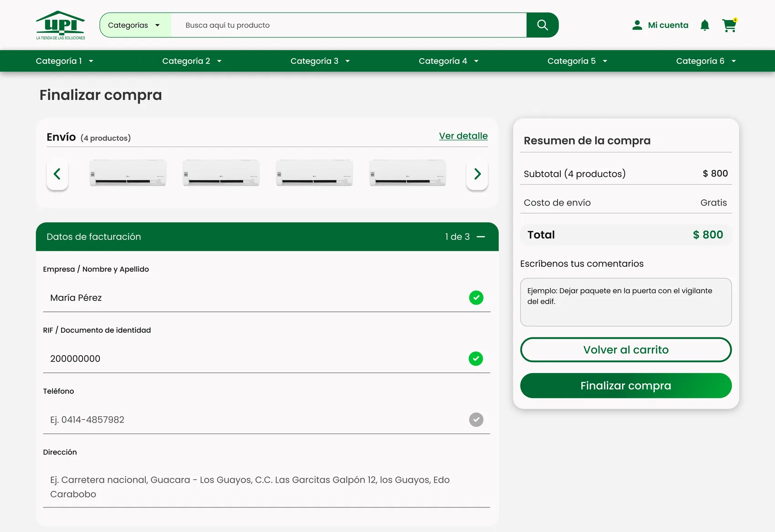Open Mi cuenta
Screen dimensions: 775x532
[668, 25]
